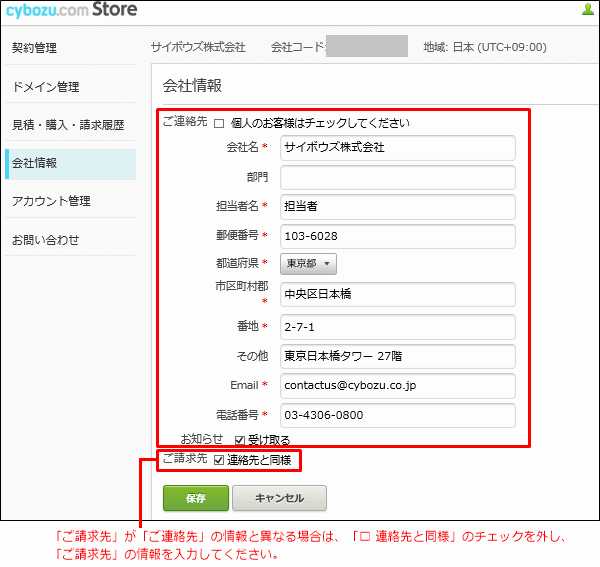This screenshot has width=600, height=567.
Task: Click the 電話番号 input field
Action: (397, 415)
